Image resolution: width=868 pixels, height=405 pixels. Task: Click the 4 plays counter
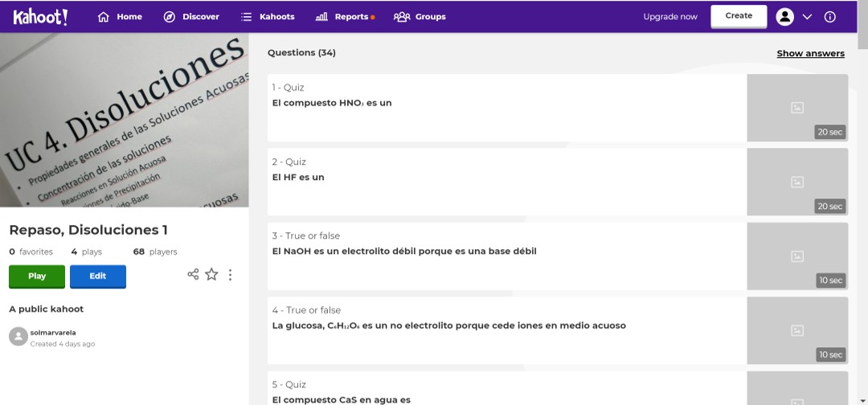[86, 252]
